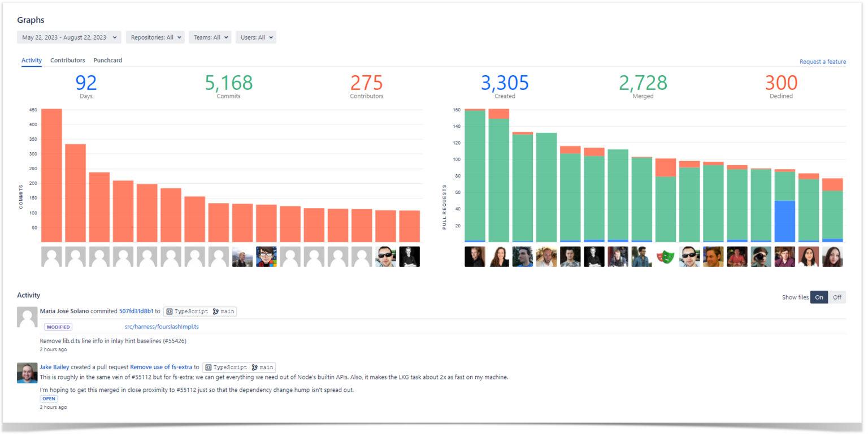Open the Punchcard tab
Image resolution: width=868 pixels, height=436 pixels.
pos(107,60)
